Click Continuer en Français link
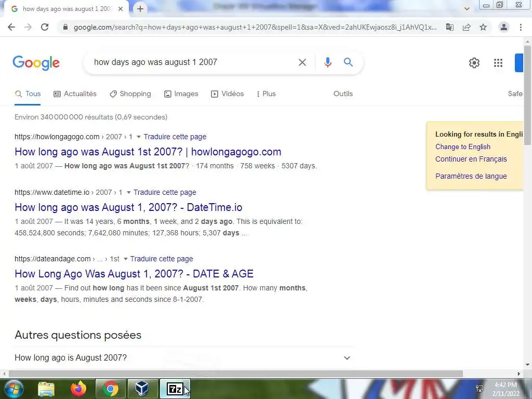This screenshot has height=399, width=532. click(x=471, y=159)
